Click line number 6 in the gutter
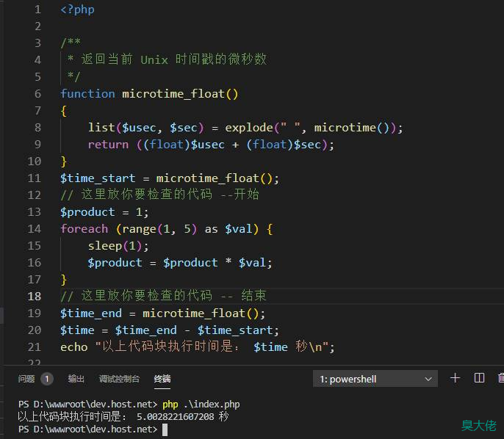Image resolution: width=504 pixels, height=439 pixels. [38, 94]
